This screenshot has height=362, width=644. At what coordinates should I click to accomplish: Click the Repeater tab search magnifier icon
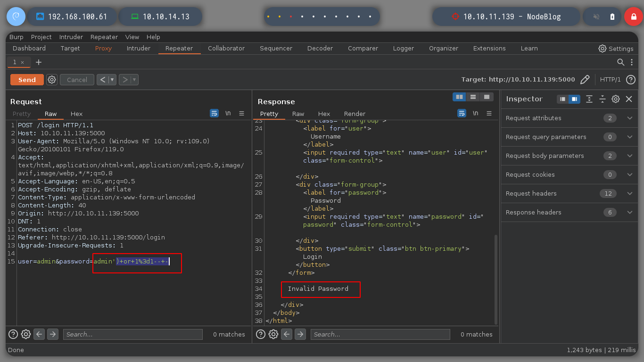click(x=621, y=62)
